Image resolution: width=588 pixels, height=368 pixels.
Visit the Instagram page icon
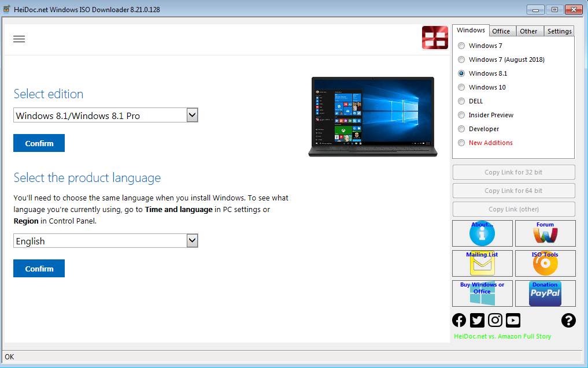click(495, 320)
